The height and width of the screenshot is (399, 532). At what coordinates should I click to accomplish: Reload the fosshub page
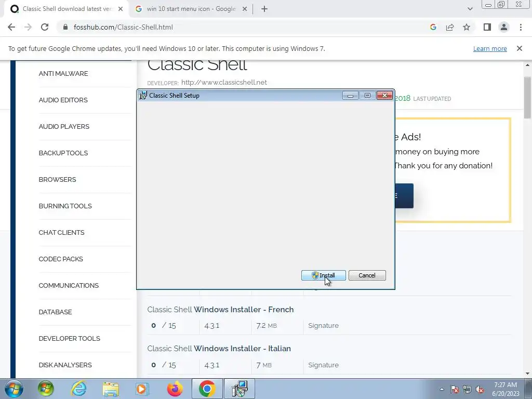tap(45, 27)
